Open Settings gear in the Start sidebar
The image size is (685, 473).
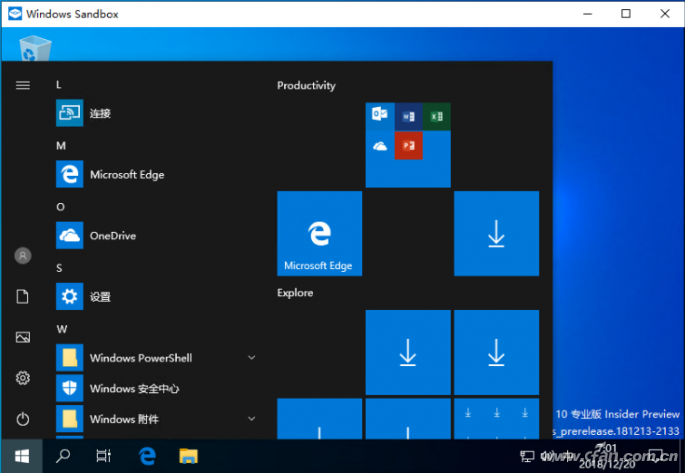[x=23, y=378]
